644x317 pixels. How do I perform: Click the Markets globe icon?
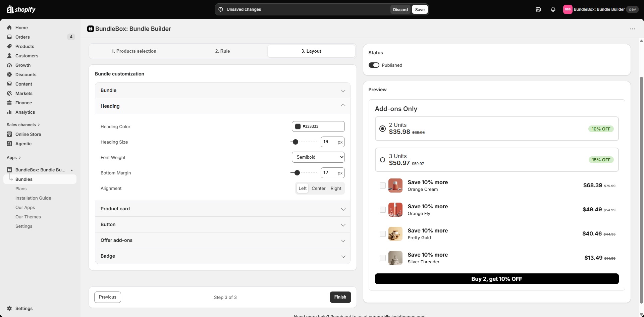[9, 93]
